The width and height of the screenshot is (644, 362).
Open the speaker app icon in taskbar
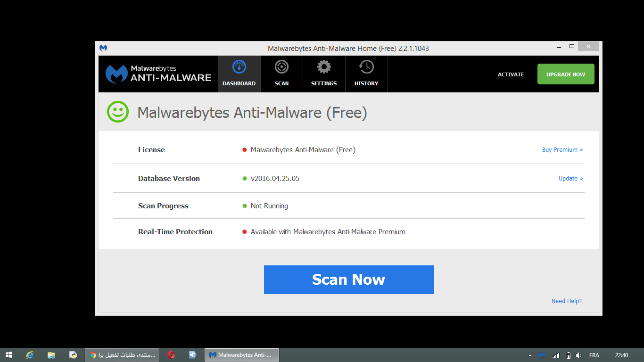[192, 355]
